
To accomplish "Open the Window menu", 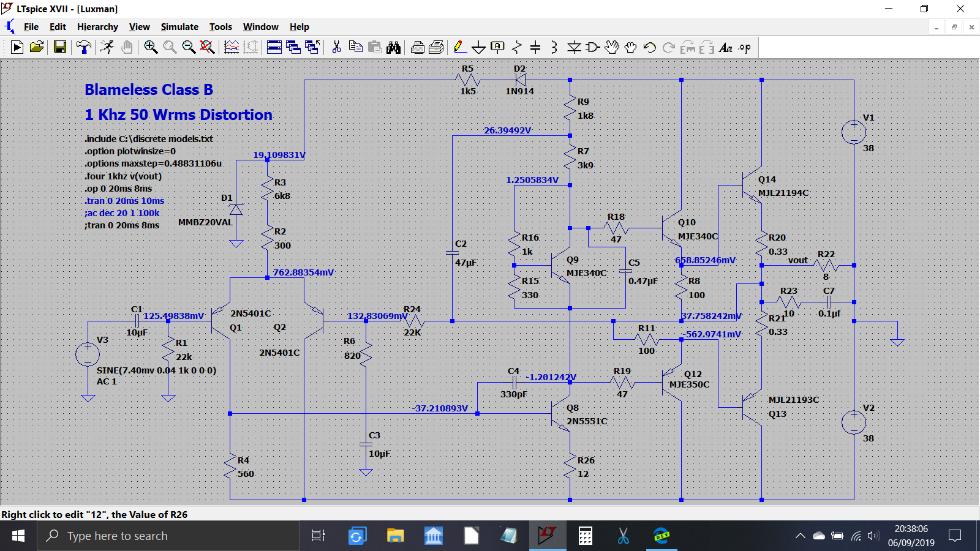I will (261, 27).
